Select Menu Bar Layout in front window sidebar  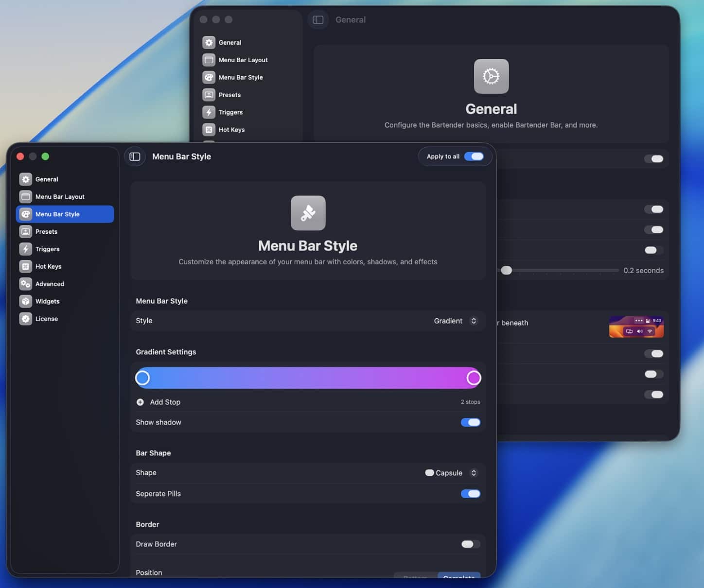coord(65,197)
